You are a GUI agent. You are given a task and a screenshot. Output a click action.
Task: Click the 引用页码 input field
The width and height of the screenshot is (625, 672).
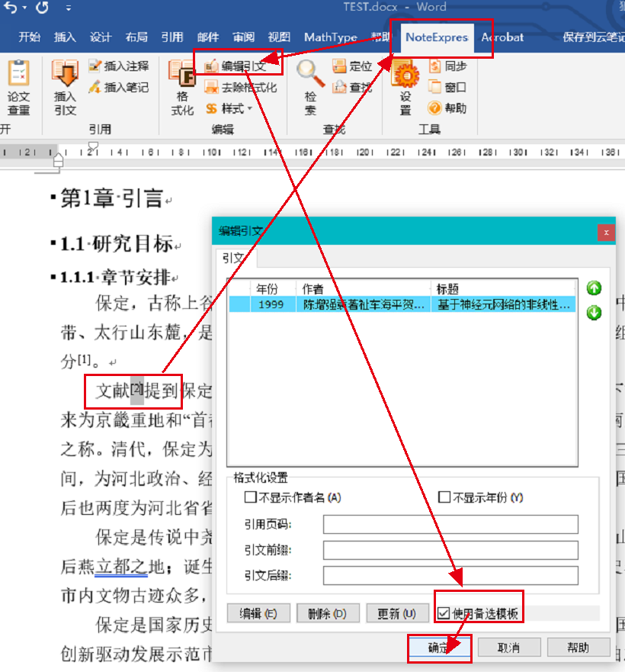(x=450, y=525)
